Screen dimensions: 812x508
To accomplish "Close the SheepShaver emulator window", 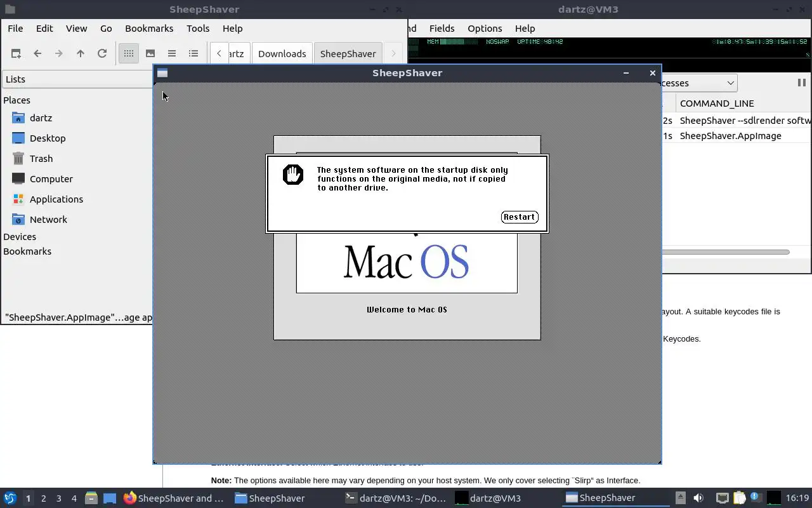I will [652, 73].
